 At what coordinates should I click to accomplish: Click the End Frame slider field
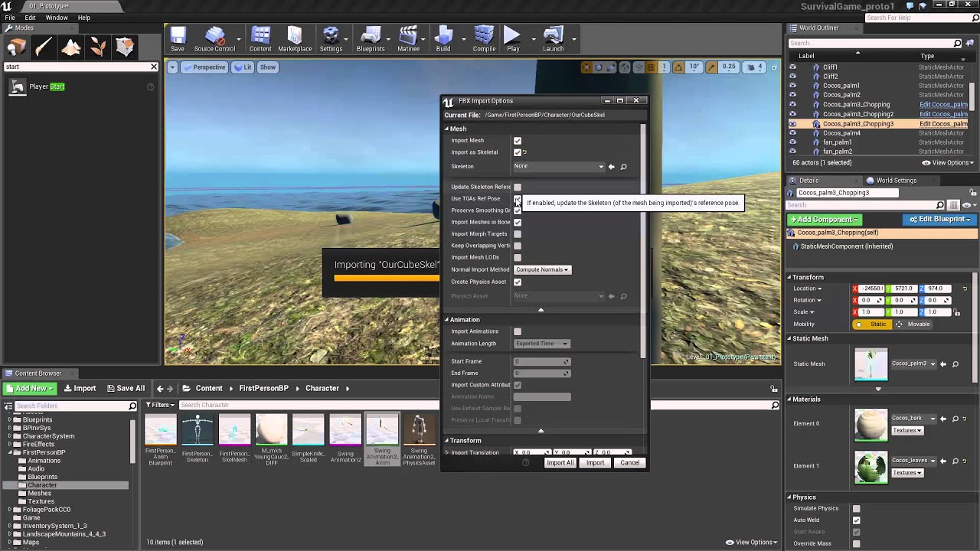[x=541, y=373]
